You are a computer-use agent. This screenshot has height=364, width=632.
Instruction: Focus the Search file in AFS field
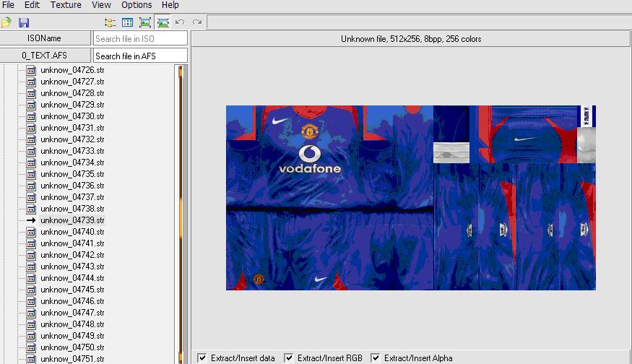(x=140, y=56)
